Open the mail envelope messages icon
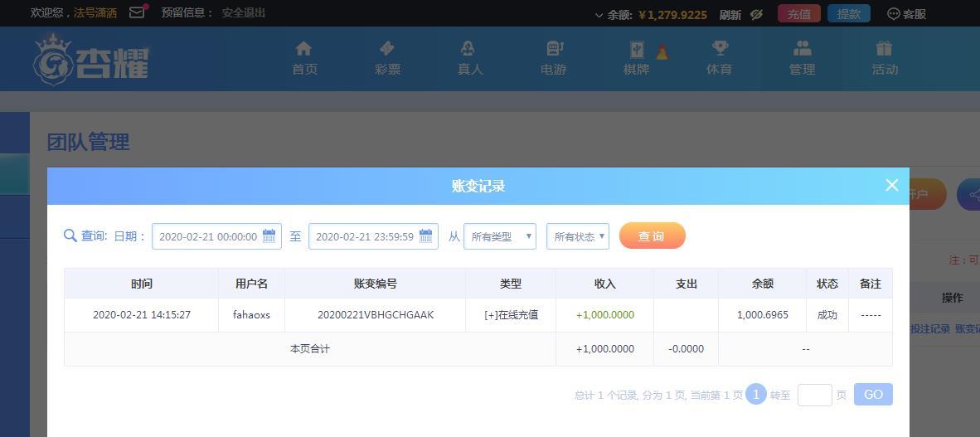The width and height of the screenshot is (980, 437). tap(137, 12)
